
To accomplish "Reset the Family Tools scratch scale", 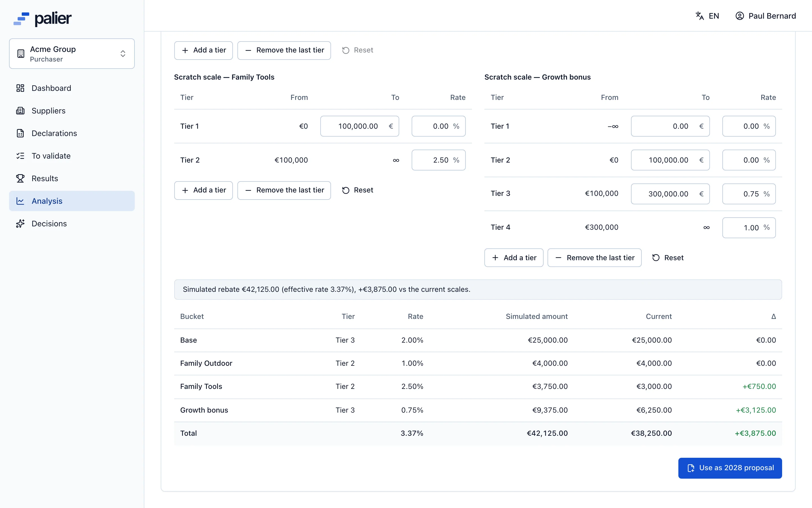I will 357,190.
